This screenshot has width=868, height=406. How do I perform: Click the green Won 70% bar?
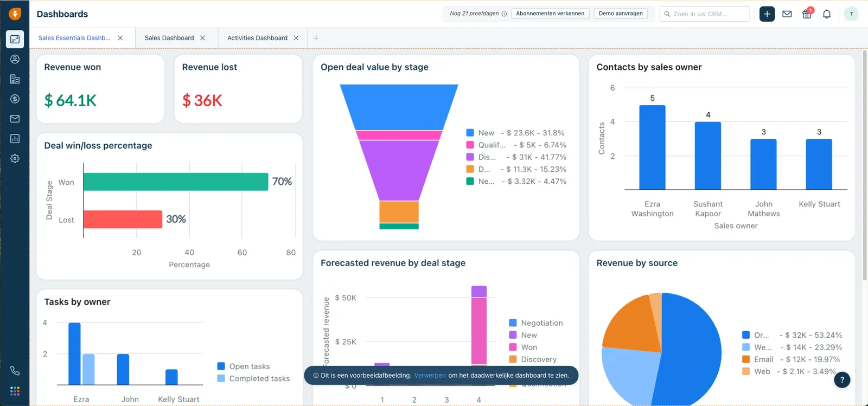(176, 182)
